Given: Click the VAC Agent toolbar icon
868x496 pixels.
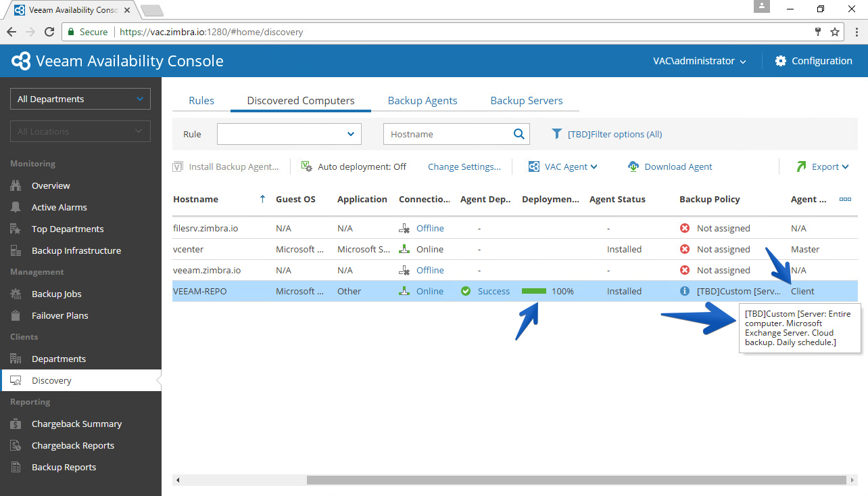Looking at the screenshot, I should [533, 166].
